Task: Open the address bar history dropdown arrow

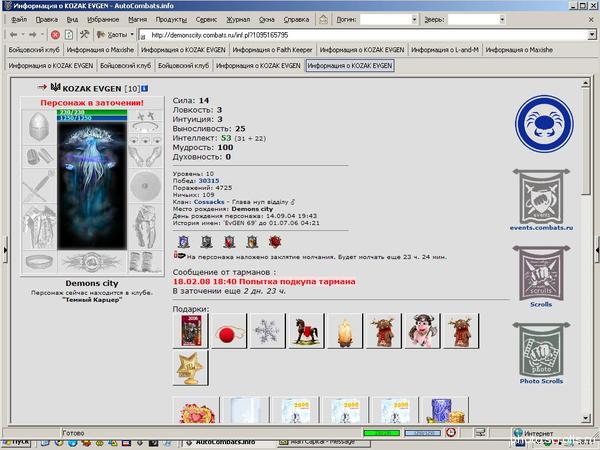Action: coord(592,35)
